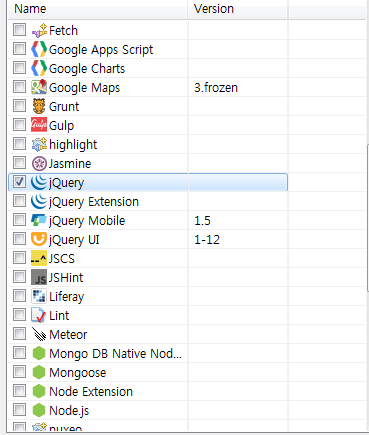Select the jQuery Mobile row label

(87, 221)
